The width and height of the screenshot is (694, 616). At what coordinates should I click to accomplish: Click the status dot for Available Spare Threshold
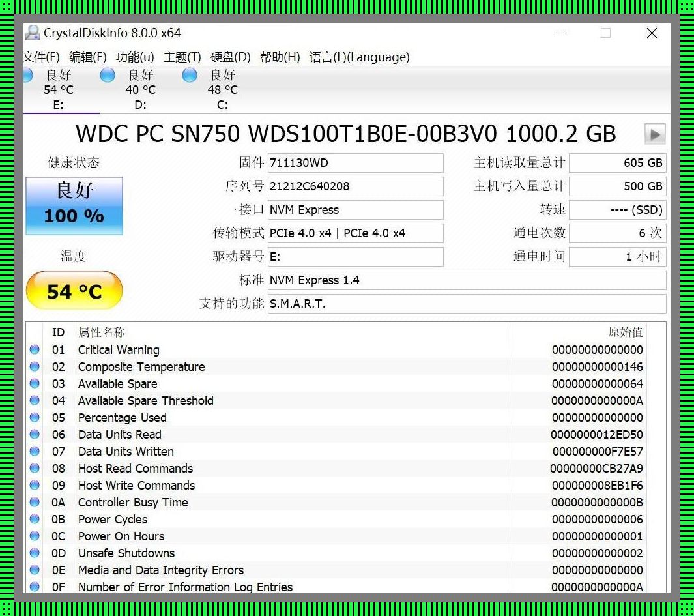(35, 400)
